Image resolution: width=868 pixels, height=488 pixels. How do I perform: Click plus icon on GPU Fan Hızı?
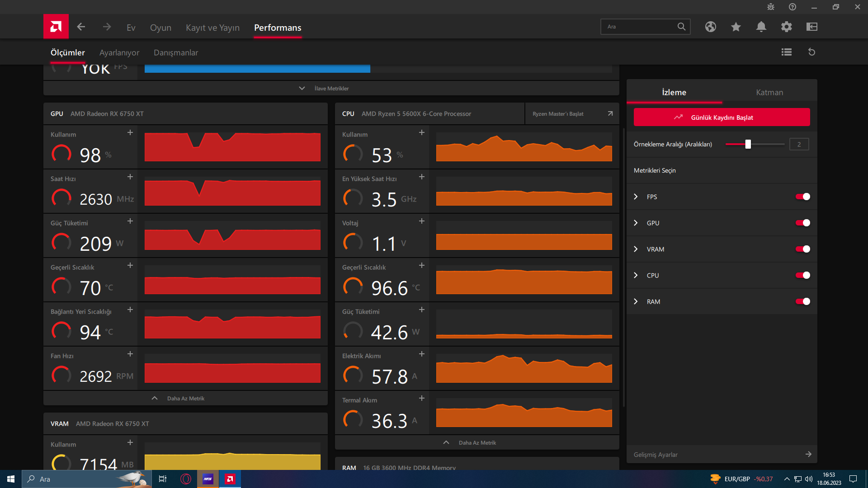coord(130,354)
